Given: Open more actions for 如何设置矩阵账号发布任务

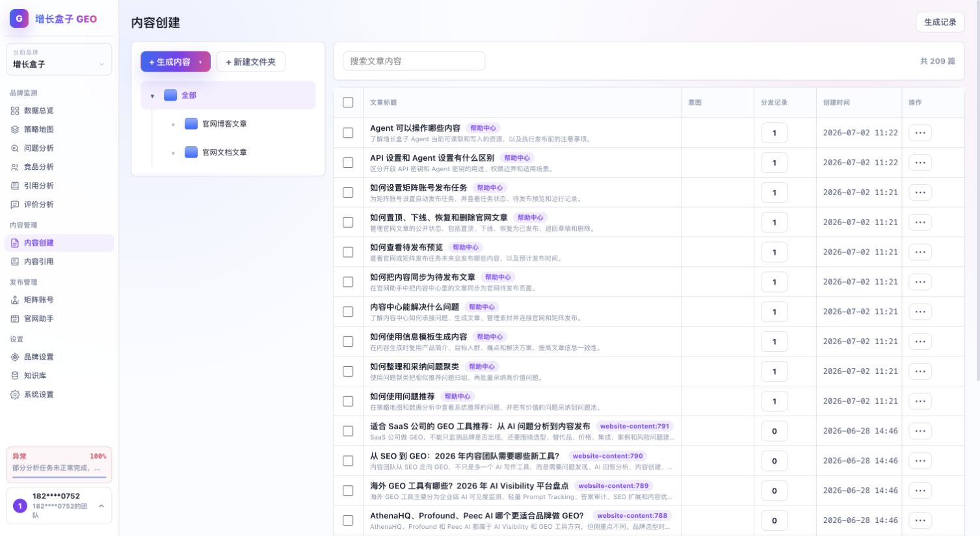Looking at the screenshot, I should click(920, 193).
